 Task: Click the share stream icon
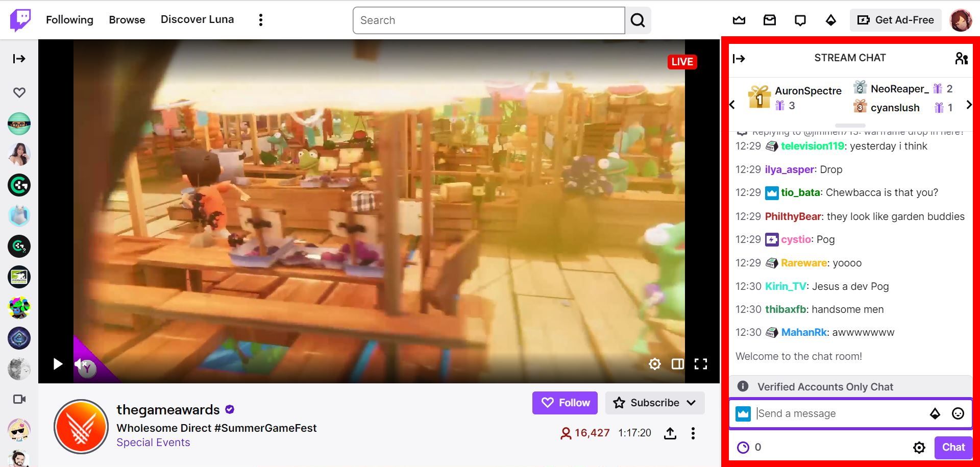[x=670, y=433]
